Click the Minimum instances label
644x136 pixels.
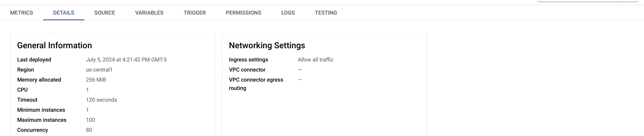coord(41,110)
